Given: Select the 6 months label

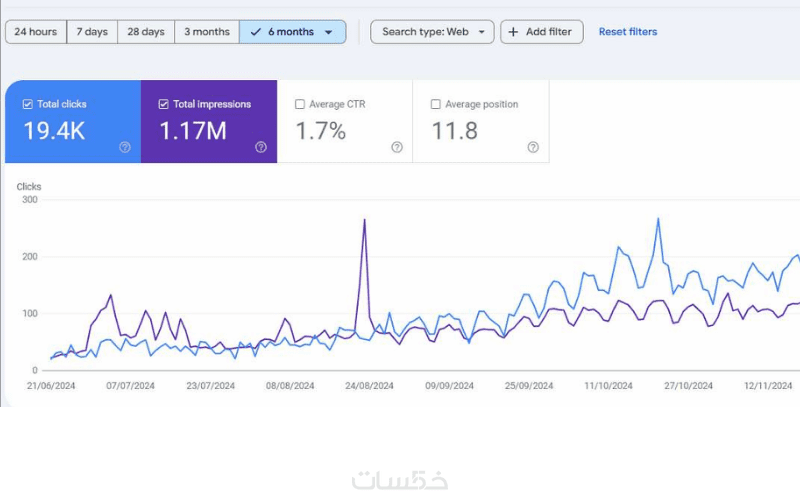Looking at the screenshot, I should [291, 32].
